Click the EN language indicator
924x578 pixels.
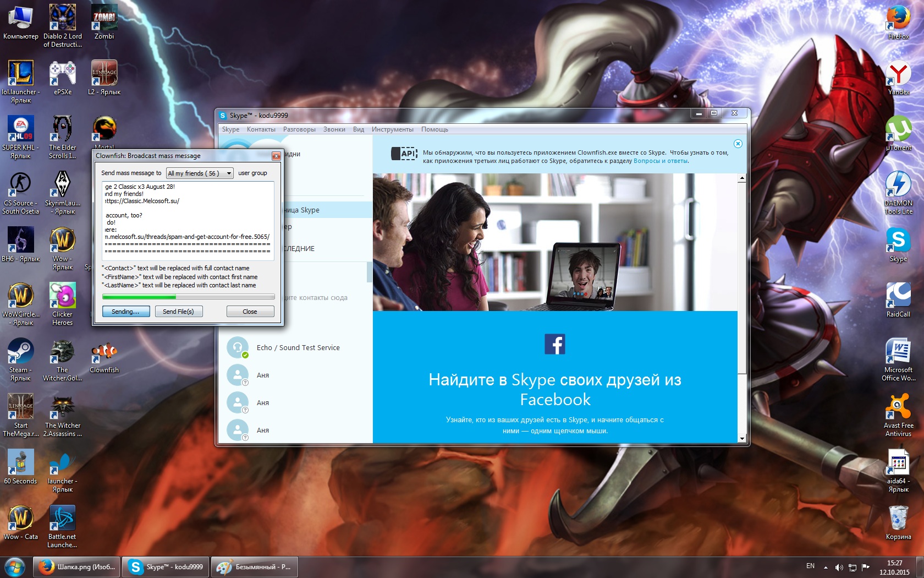(810, 566)
